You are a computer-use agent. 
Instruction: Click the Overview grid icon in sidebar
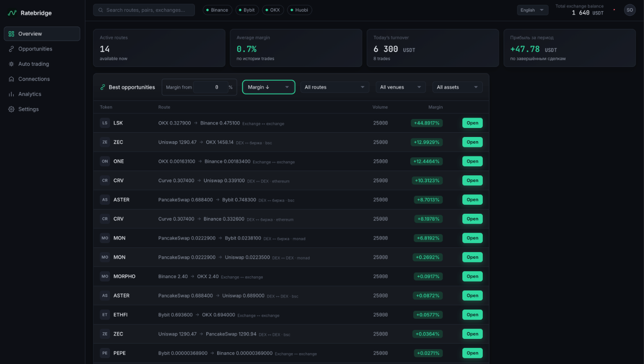[11, 34]
